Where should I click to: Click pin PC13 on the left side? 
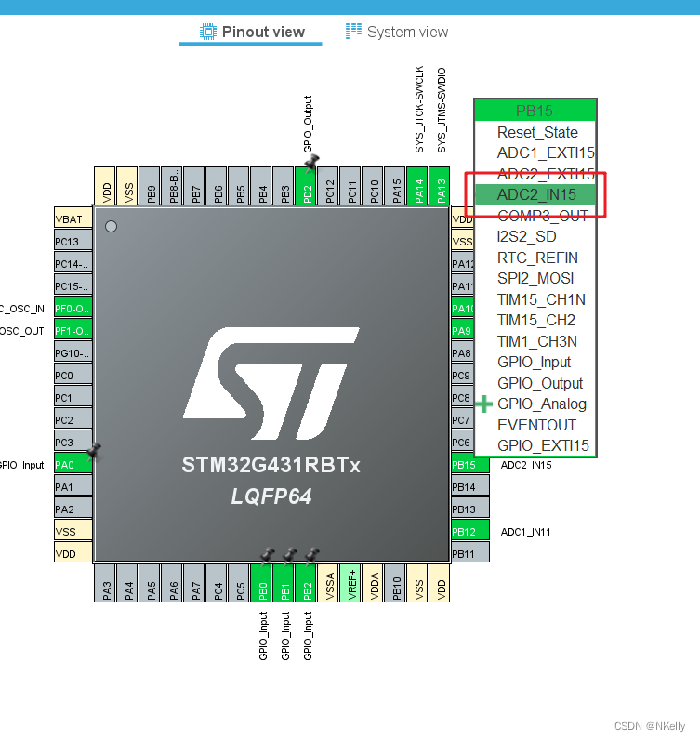[73, 242]
